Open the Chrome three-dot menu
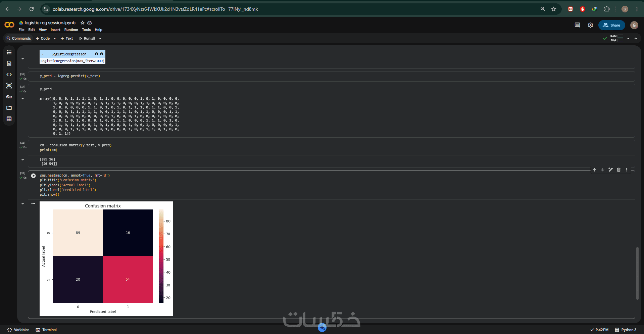The image size is (644, 334). click(x=637, y=9)
